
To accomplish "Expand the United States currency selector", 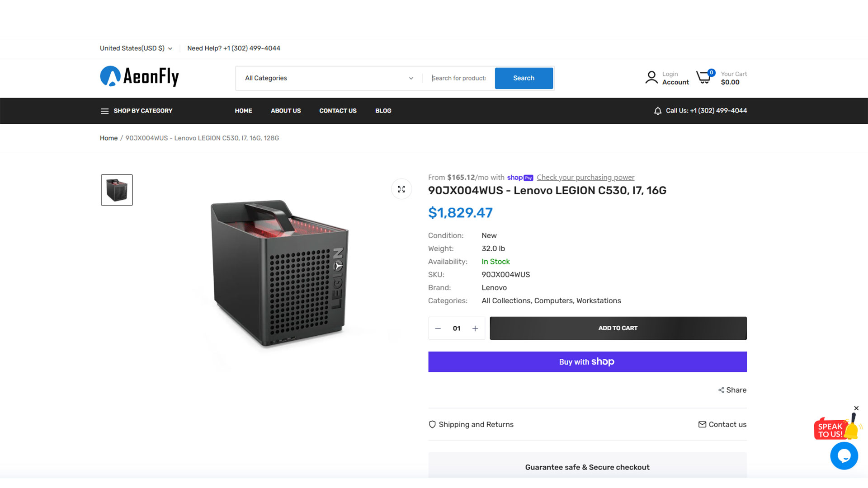I will coord(136,48).
